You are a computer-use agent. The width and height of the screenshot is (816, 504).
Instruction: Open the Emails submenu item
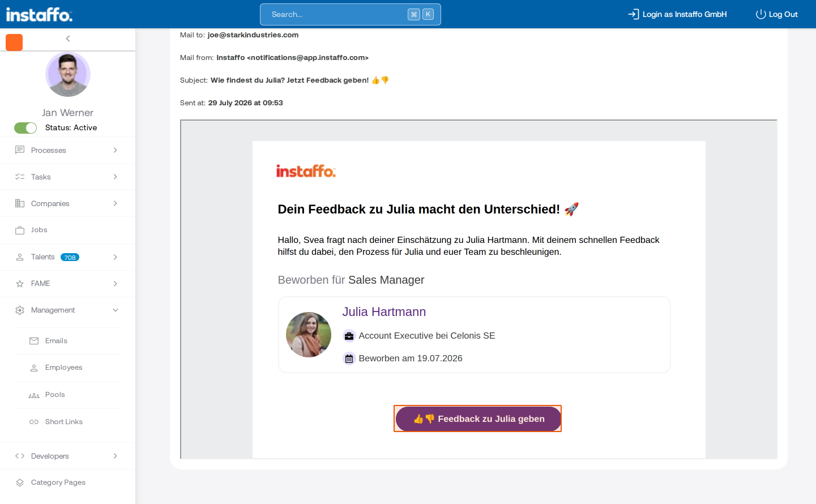click(x=67, y=341)
